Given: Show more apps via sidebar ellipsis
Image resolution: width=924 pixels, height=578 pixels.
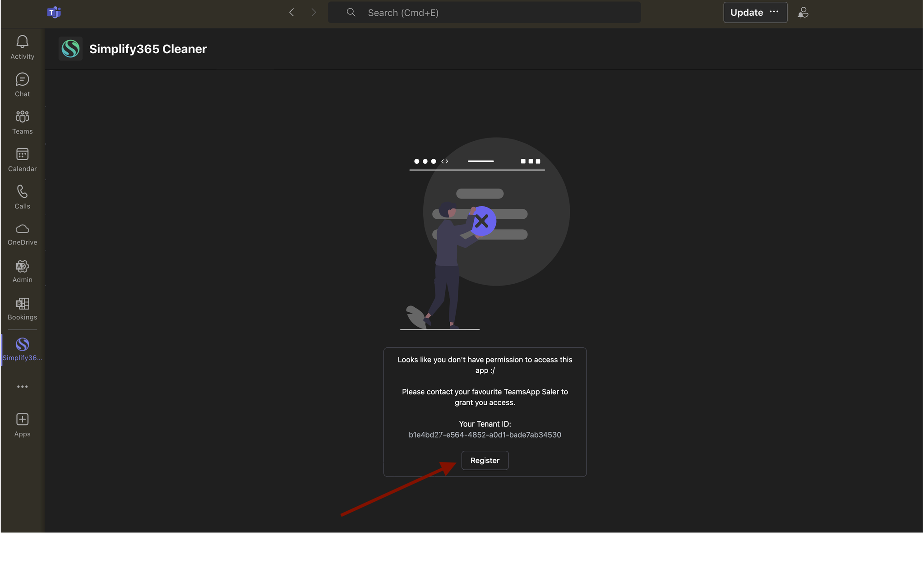Looking at the screenshot, I should click(x=22, y=387).
